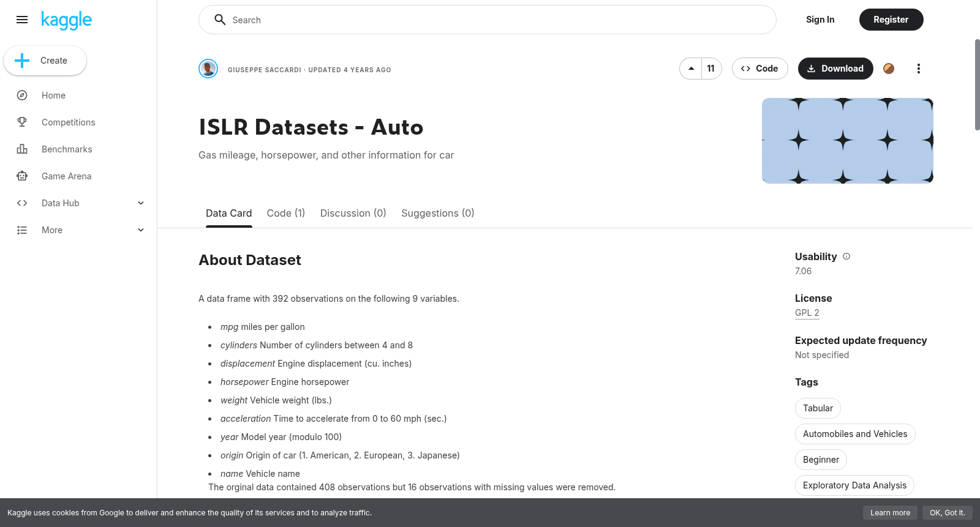
Task: Click the Kaggle logo
Action: tap(66, 20)
